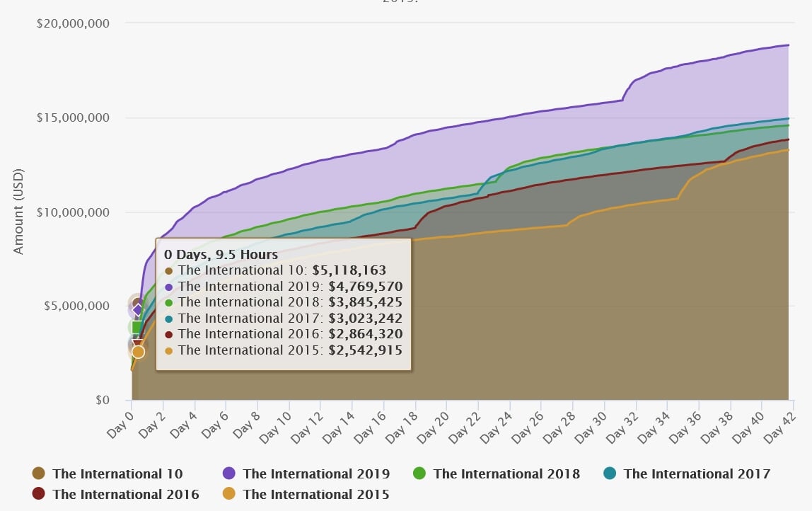Toggle 'The International 10' legend label
The image size is (812, 511).
coord(117,473)
